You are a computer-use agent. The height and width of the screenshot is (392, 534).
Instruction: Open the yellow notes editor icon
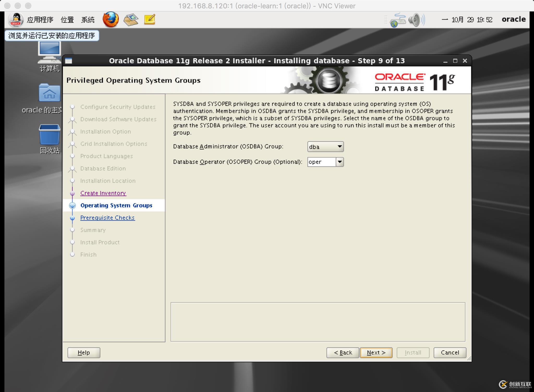pos(150,20)
